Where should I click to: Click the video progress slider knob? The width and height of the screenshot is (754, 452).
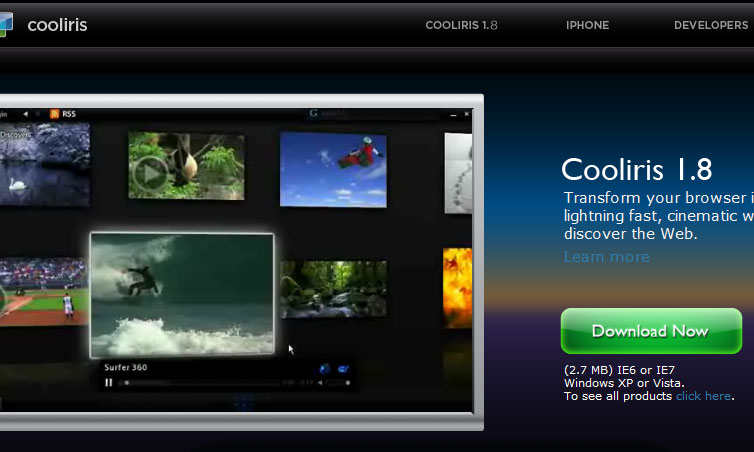[x=126, y=383]
